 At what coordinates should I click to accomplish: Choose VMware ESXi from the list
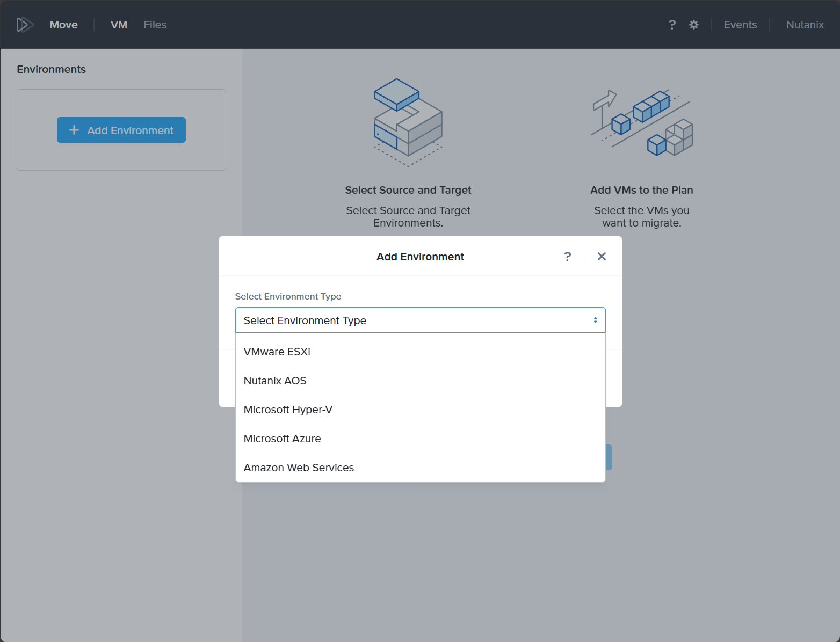tap(277, 352)
